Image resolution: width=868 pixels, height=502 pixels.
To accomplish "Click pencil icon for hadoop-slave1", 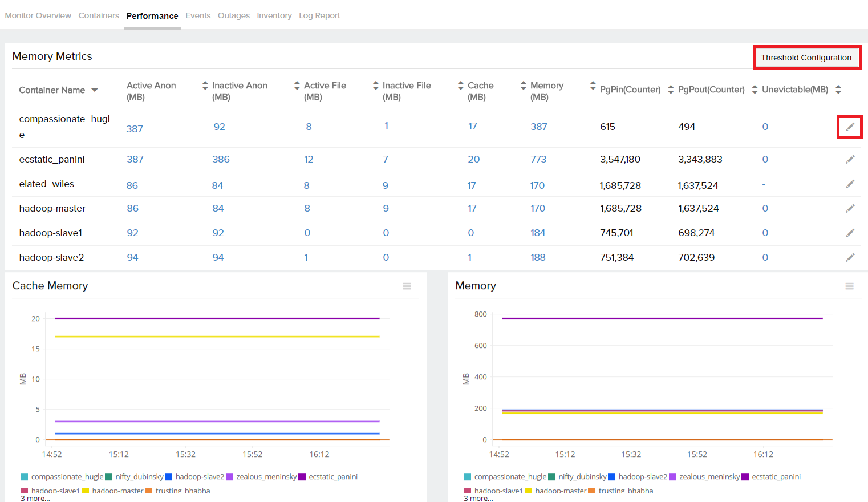I will tap(850, 233).
